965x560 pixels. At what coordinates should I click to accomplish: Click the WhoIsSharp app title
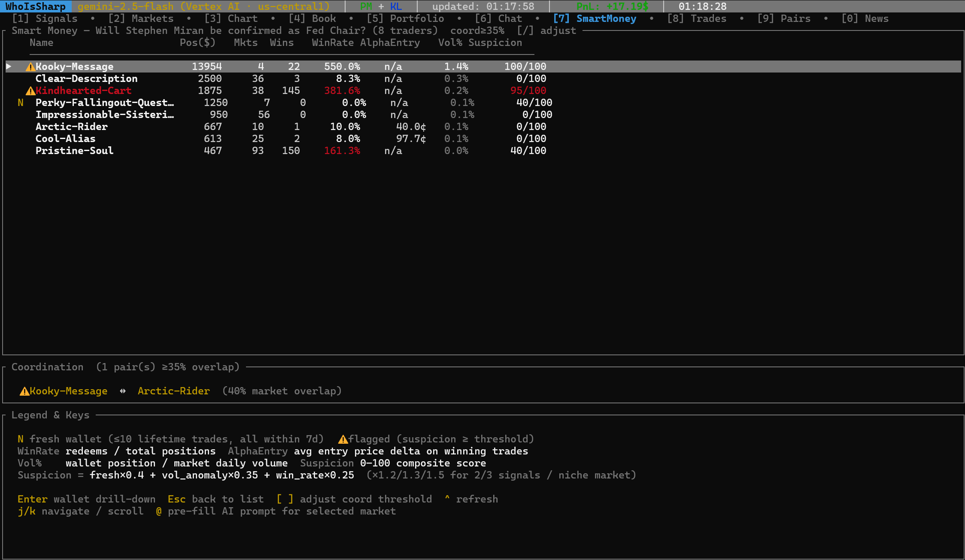36,6
